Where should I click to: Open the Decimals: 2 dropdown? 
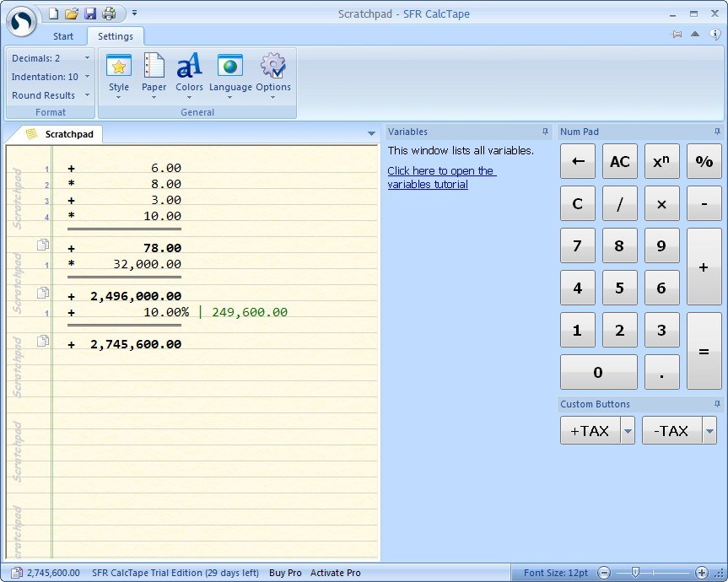tap(50, 58)
